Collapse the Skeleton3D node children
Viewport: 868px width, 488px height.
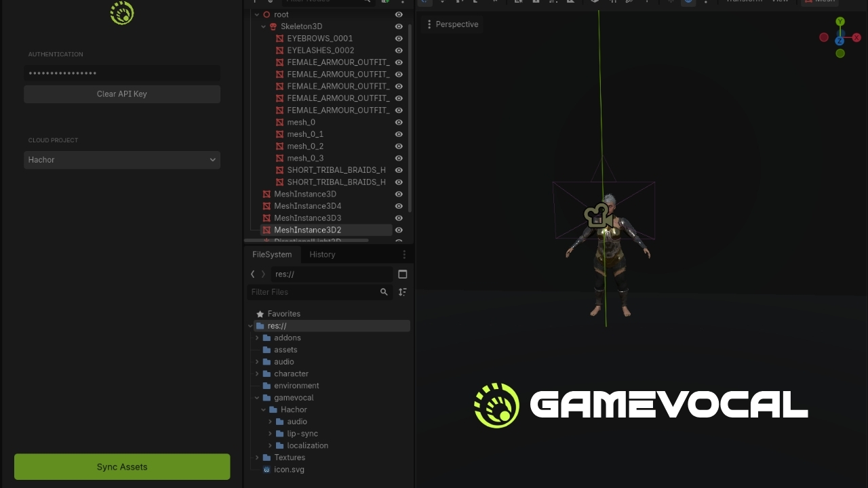click(263, 26)
